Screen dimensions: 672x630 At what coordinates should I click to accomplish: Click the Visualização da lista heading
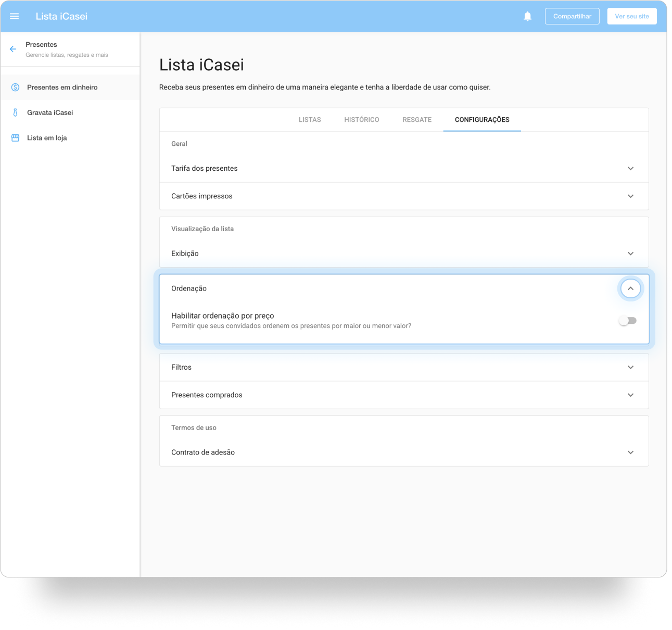(x=202, y=229)
